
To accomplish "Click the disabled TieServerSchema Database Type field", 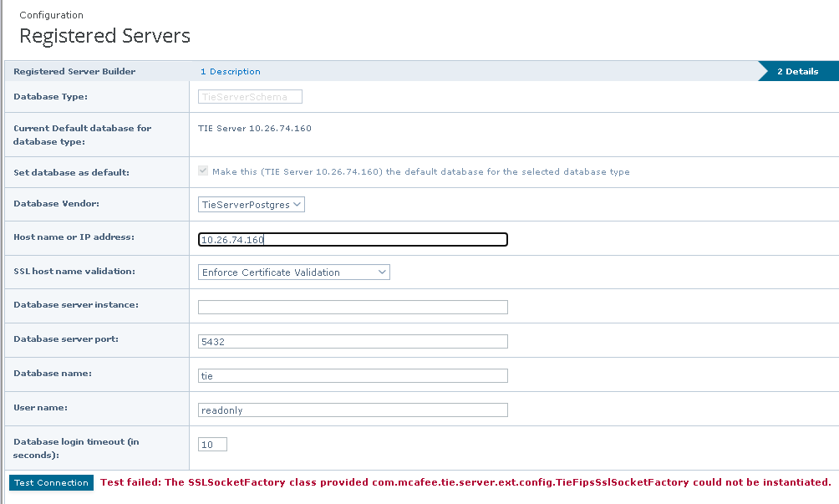I will [250, 96].
